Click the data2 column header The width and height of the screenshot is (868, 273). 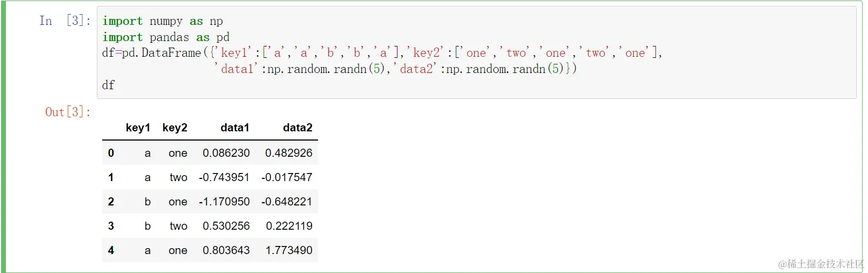[x=297, y=128]
